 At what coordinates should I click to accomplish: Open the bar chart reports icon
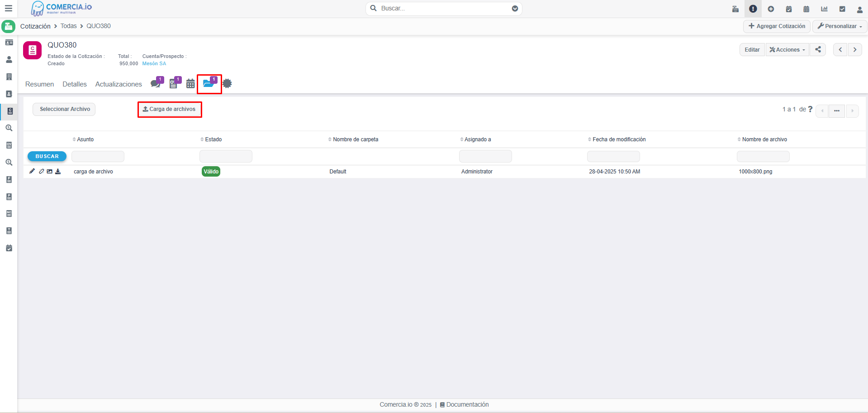[x=824, y=9]
